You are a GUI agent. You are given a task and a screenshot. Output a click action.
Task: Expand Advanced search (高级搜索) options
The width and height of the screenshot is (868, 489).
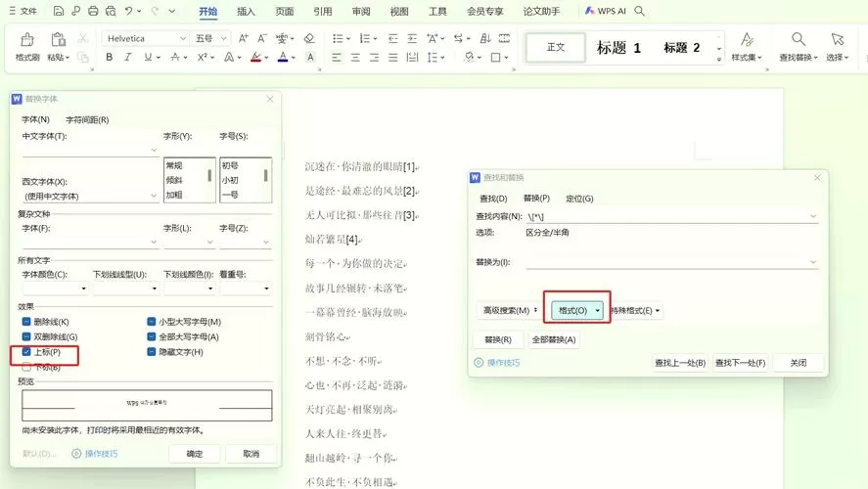click(x=510, y=310)
